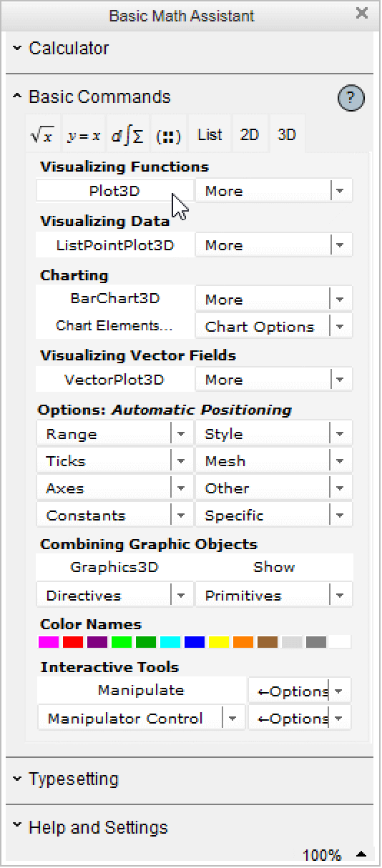
Task: Open the Chart Options dropdown
Action: tap(274, 327)
